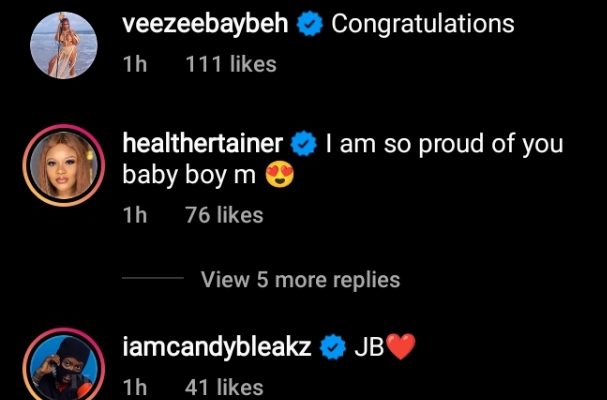Expand View 5 more replies
The height and width of the screenshot is (400, 607).
(300, 280)
